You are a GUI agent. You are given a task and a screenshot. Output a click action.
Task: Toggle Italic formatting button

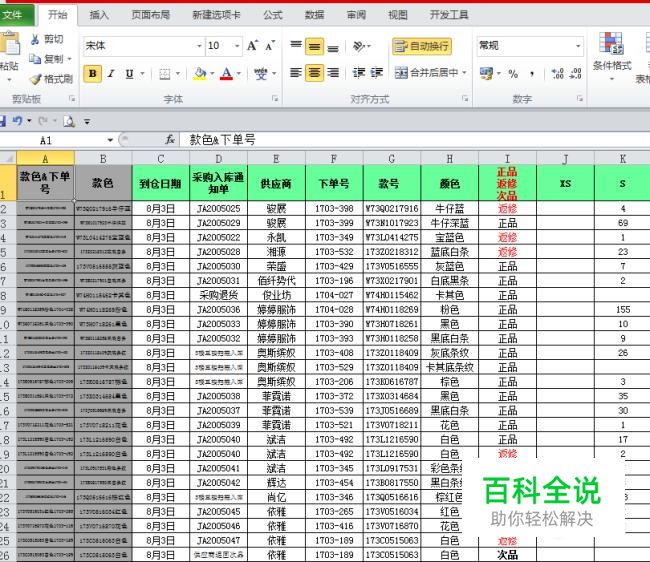click(x=111, y=74)
